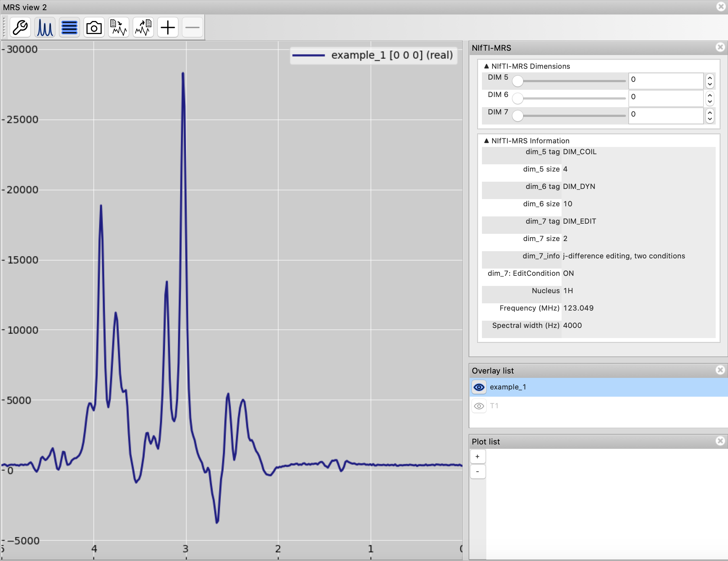Viewport: 728px width, 561px height.
Task: Click the j-difference editing info text
Action: click(x=624, y=256)
